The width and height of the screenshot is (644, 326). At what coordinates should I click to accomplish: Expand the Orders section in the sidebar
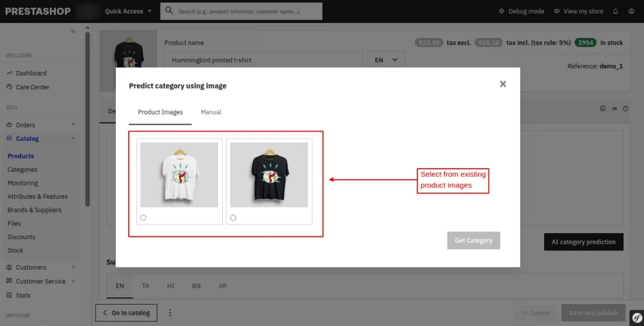pos(25,124)
